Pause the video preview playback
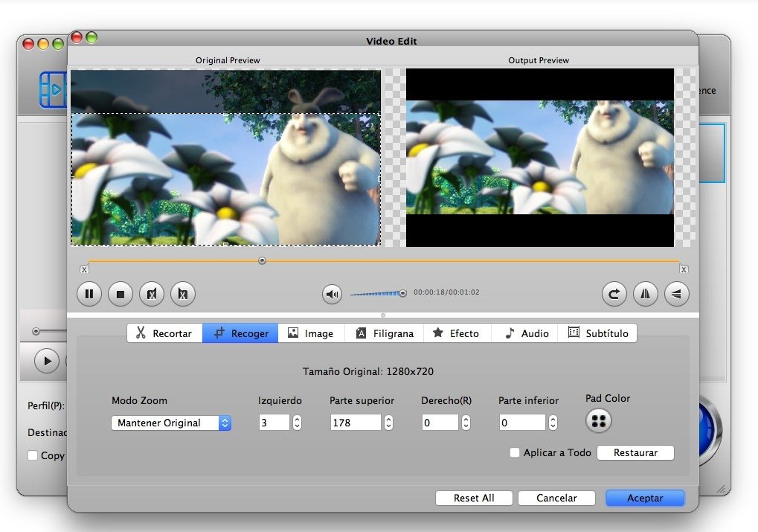Image resolution: width=758 pixels, height=532 pixels. pyautogui.click(x=89, y=294)
